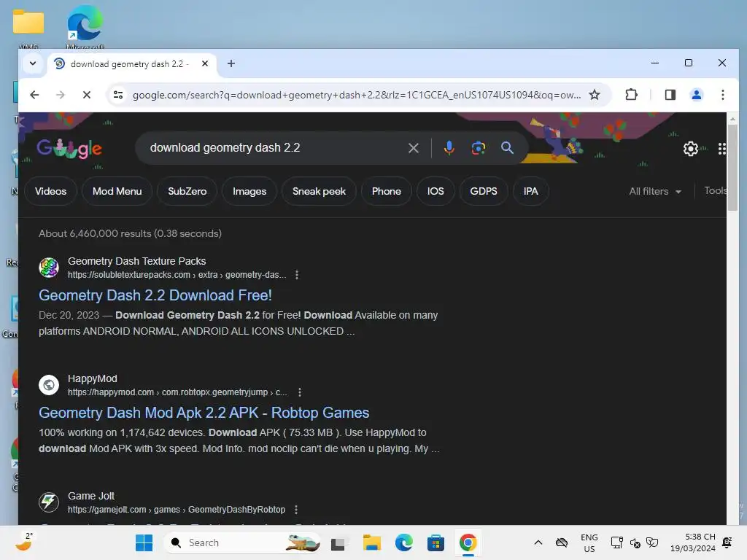Click the Tools button
The width and height of the screenshot is (747, 560).
tap(716, 191)
